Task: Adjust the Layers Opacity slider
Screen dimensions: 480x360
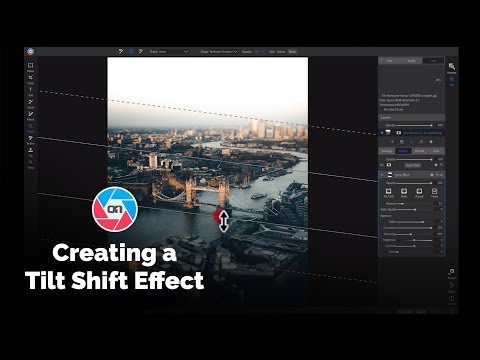Action: click(413, 125)
